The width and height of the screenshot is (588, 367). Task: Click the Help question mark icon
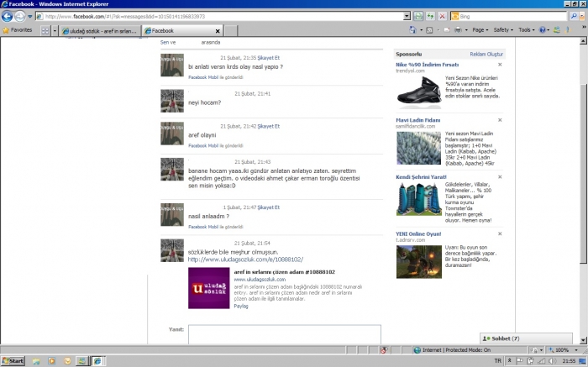pos(543,30)
